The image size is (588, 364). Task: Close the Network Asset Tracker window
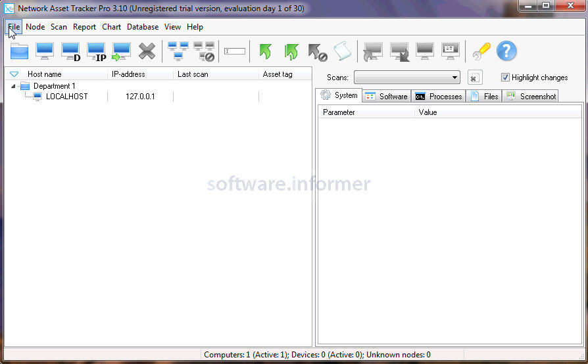[570, 6]
